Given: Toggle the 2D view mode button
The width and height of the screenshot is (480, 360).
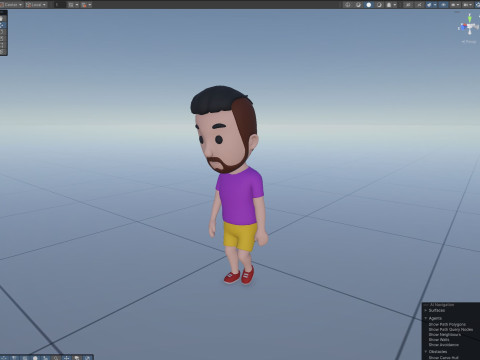Looking at the screenshot, I should click(408, 5).
